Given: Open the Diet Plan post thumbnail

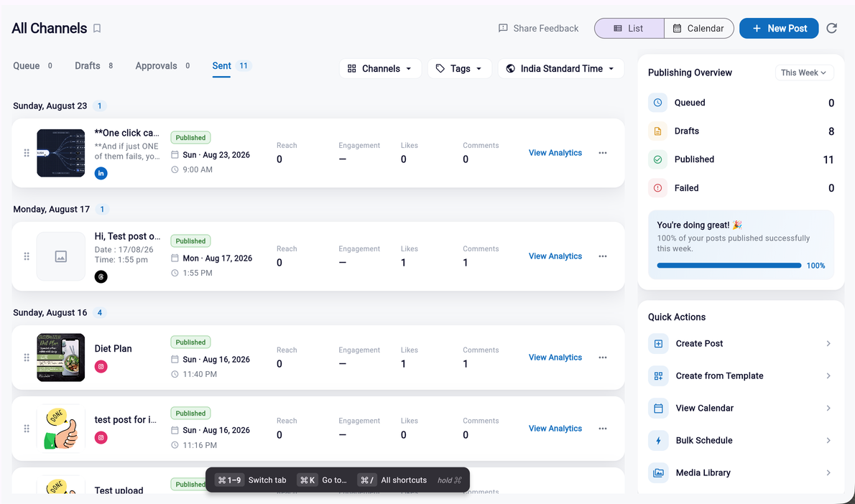Looking at the screenshot, I should (60, 358).
